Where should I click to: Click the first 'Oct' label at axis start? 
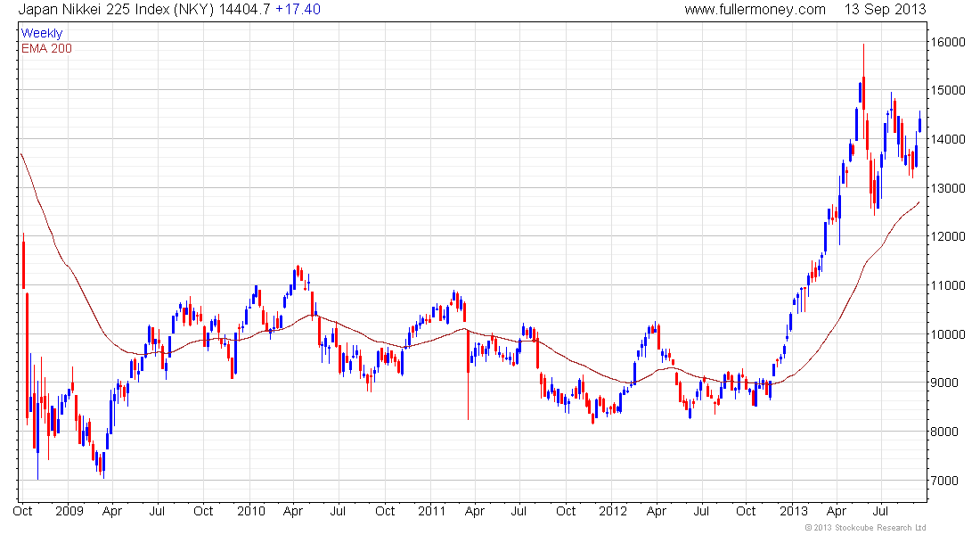pos(22,511)
